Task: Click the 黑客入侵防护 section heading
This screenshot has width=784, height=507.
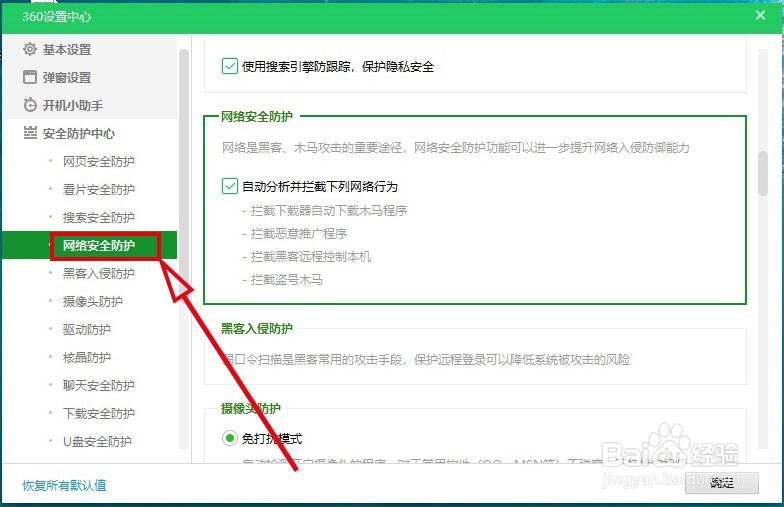Action: 257,328
